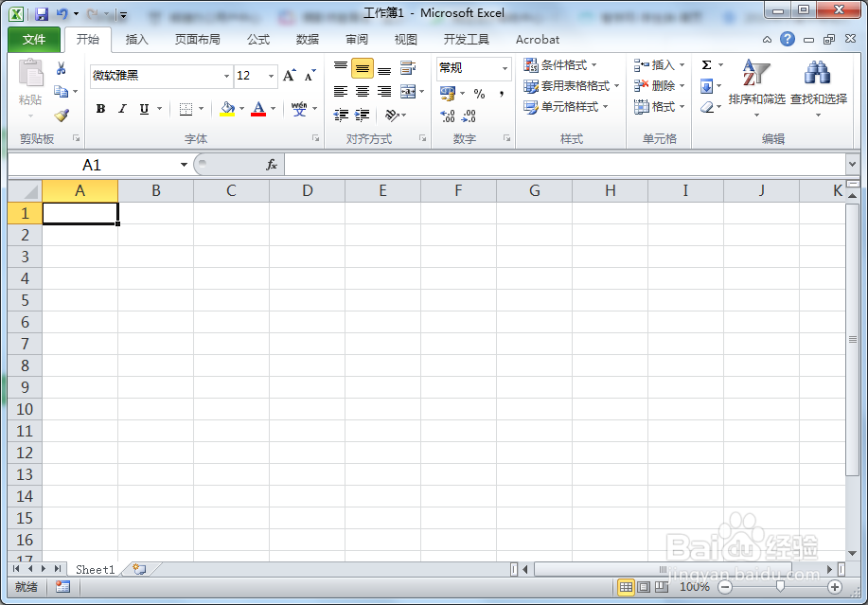Click the text orientation icon

click(x=392, y=116)
